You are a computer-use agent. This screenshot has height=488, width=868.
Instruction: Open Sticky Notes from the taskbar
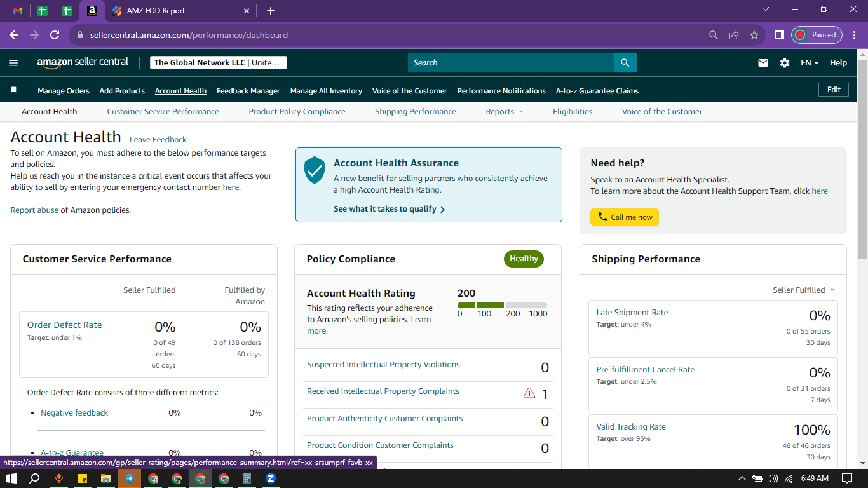(83, 478)
